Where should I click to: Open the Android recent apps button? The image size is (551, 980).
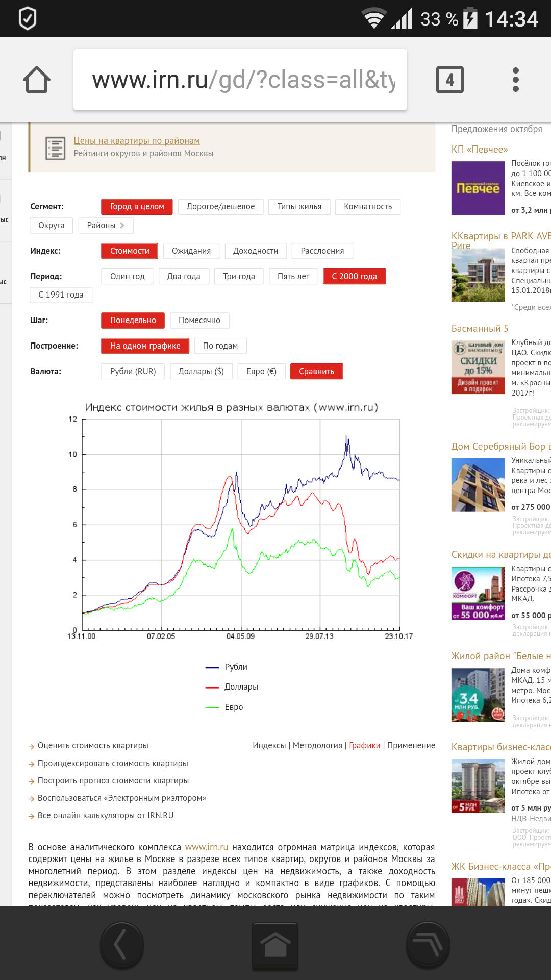click(x=428, y=945)
